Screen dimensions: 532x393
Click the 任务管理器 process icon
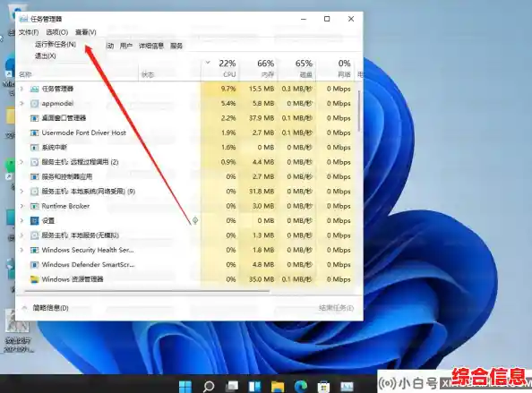click(x=34, y=89)
